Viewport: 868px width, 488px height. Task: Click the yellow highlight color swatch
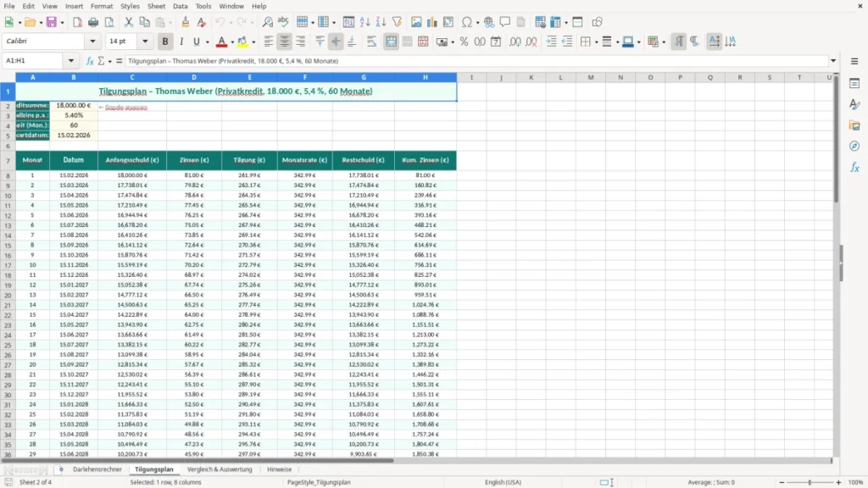click(x=242, y=42)
